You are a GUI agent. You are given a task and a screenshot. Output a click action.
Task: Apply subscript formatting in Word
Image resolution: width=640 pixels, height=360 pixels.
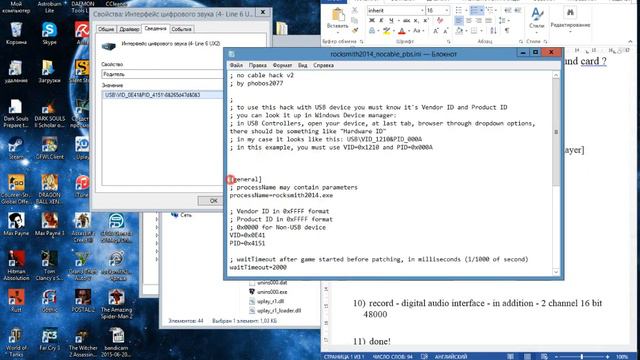[416, 20]
